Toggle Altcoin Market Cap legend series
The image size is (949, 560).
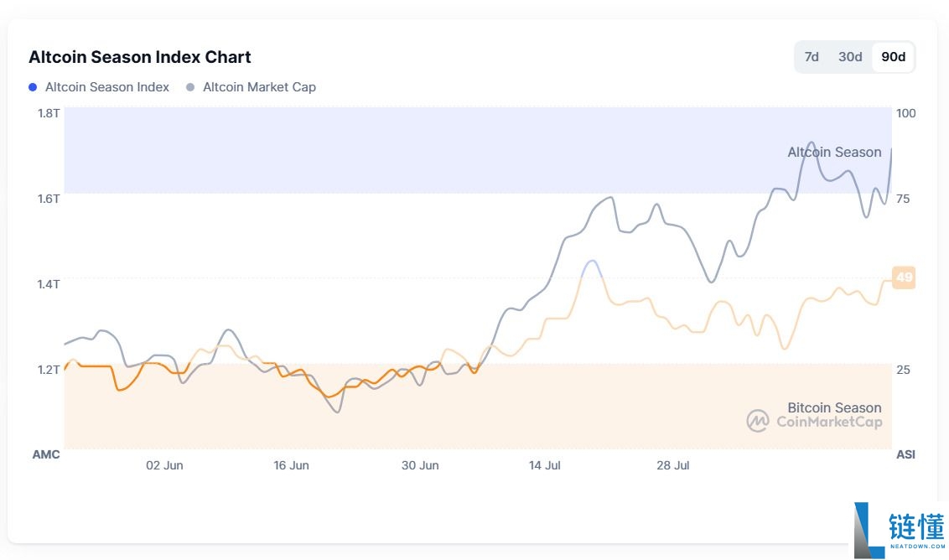259,87
